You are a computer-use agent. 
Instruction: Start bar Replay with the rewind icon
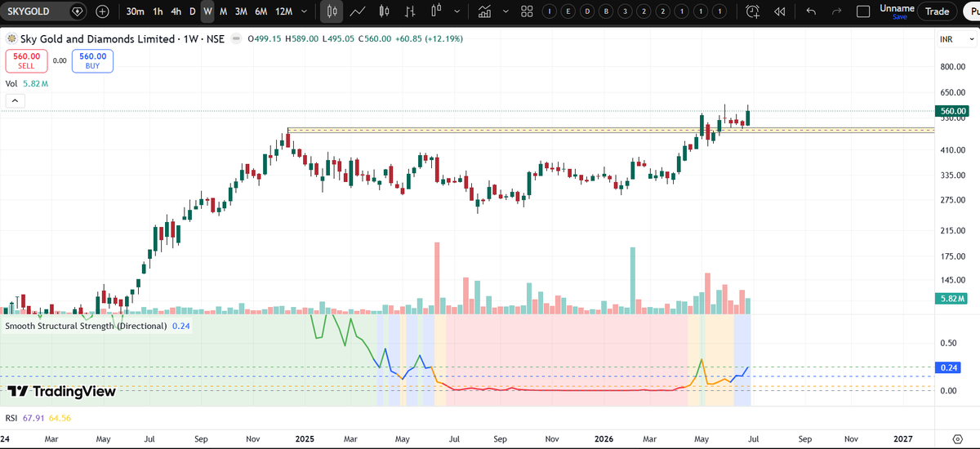click(779, 11)
